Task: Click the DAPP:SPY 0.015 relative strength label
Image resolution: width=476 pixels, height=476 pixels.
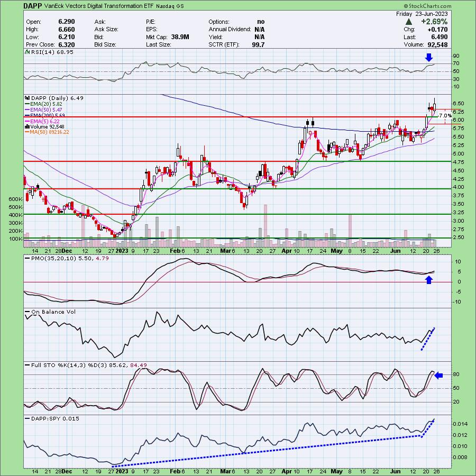Action: click(x=55, y=419)
